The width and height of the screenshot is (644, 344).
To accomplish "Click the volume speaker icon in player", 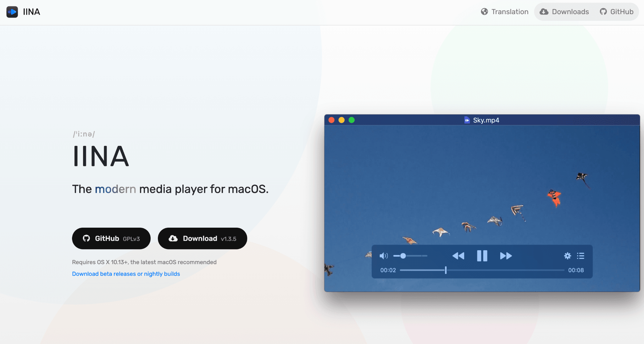I will tap(383, 256).
